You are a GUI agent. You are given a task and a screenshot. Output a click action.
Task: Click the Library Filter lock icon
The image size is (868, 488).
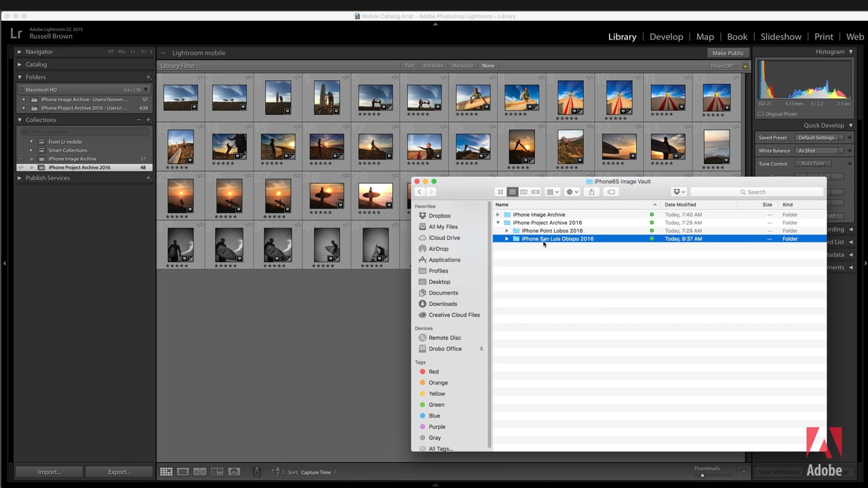(x=745, y=66)
